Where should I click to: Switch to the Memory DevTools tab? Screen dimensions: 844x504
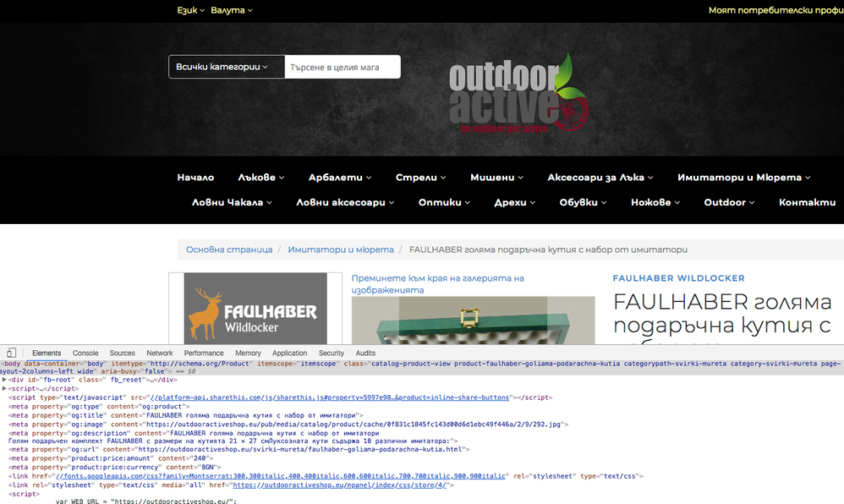coord(248,353)
